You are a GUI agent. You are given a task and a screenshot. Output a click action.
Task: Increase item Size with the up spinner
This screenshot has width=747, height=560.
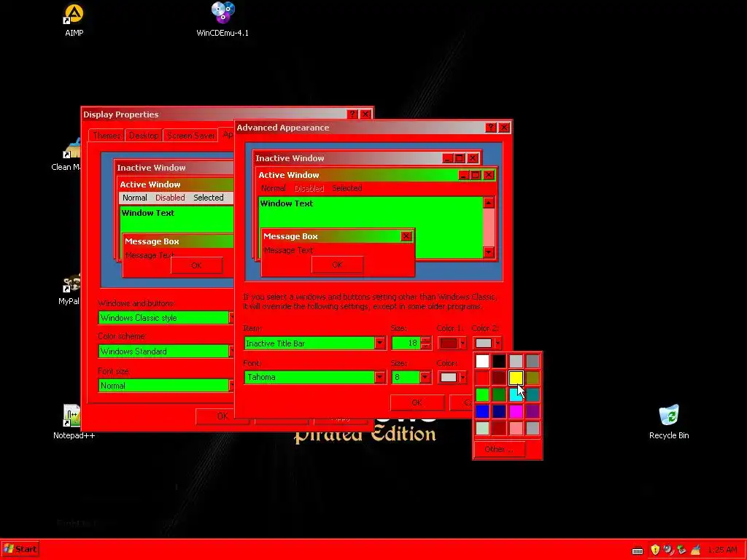click(x=426, y=340)
